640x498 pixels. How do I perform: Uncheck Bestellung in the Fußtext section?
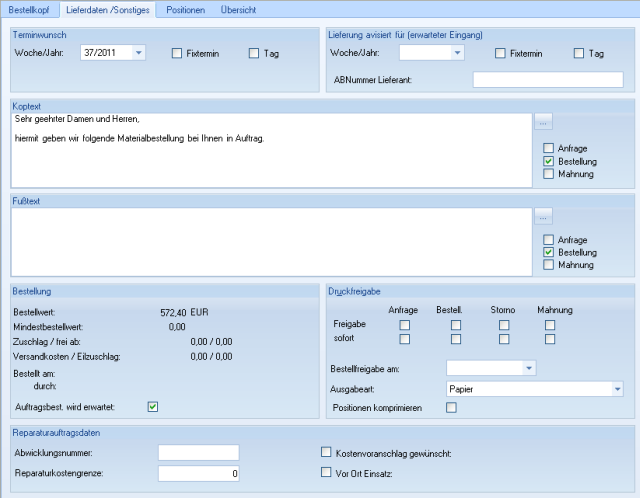548,253
